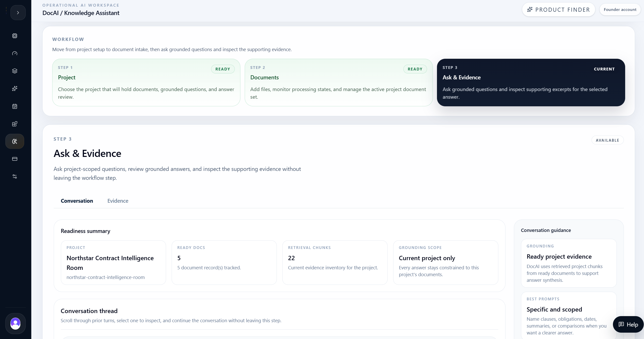Switch to the Evidence tab
The image size is (644, 339).
[x=118, y=201]
